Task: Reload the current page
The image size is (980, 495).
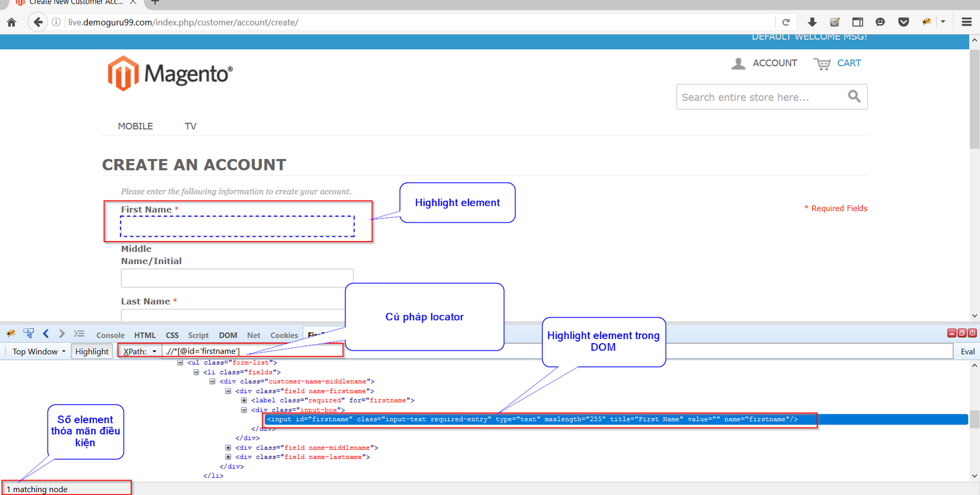Action: click(x=786, y=23)
